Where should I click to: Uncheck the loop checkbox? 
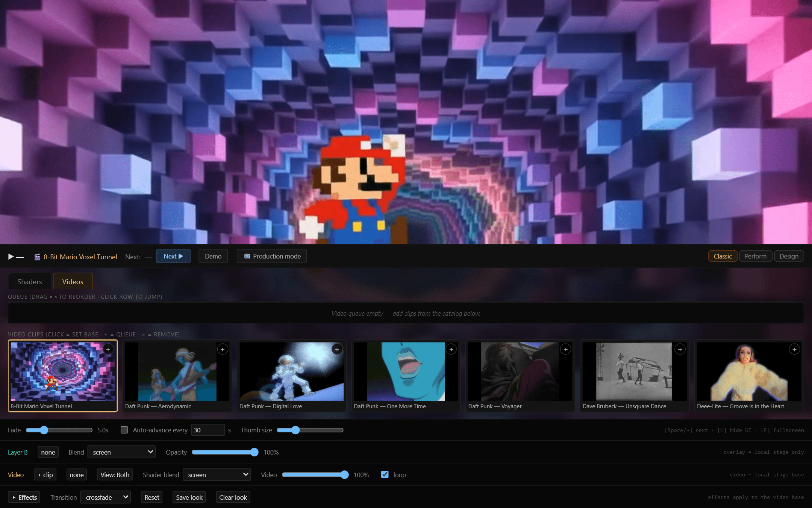click(x=385, y=475)
